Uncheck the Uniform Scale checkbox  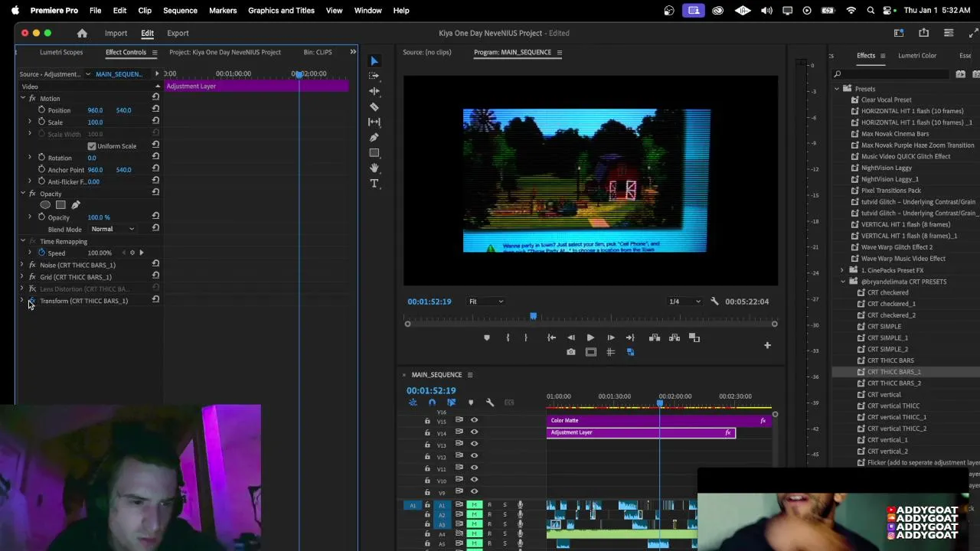pyautogui.click(x=92, y=146)
